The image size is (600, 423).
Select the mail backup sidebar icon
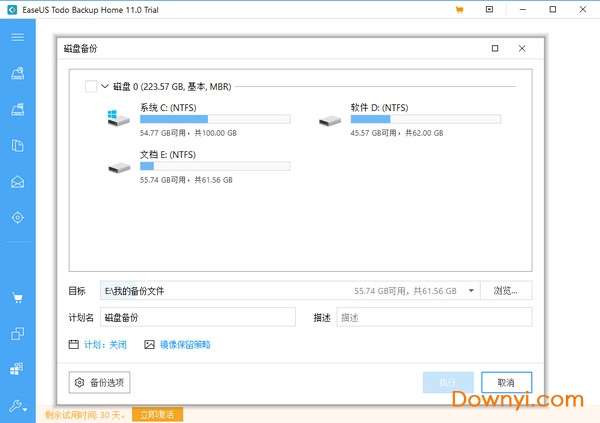(18, 182)
